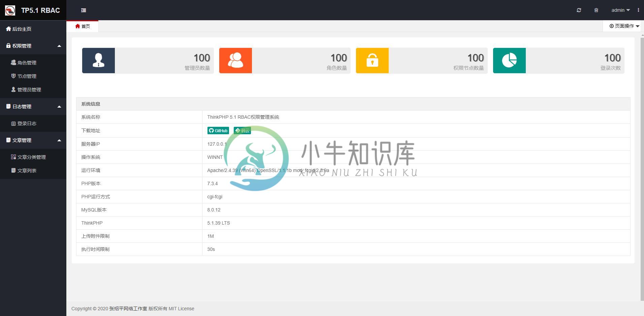644x316 pixels.
Task: Click the users icon beside 角色管理
Action: click(x=13, y=62)
